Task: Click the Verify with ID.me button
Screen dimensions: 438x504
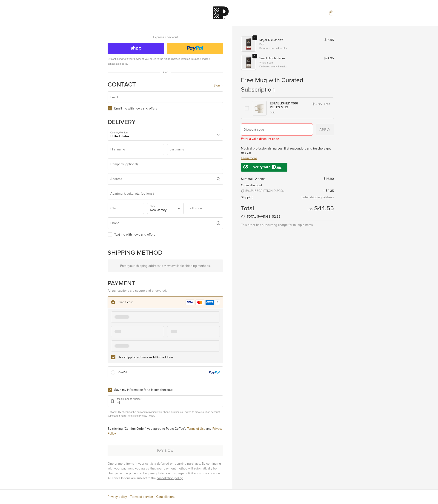Action: tap(264, 167)
